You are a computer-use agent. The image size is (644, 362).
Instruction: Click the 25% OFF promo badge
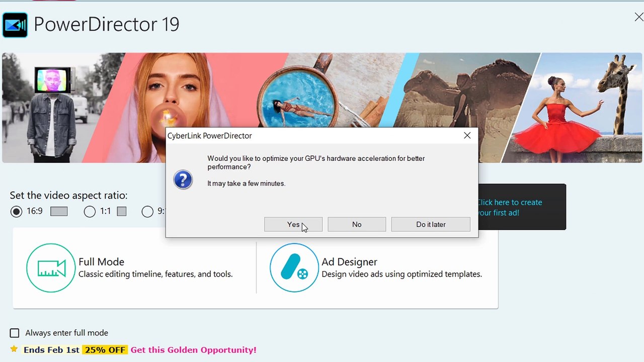(x=105, y=350)
